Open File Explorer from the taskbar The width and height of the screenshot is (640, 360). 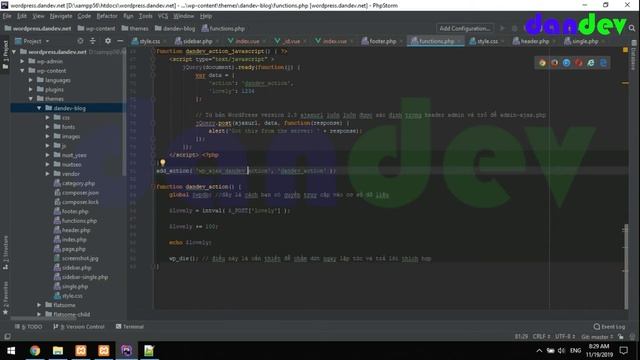[58, 351]
